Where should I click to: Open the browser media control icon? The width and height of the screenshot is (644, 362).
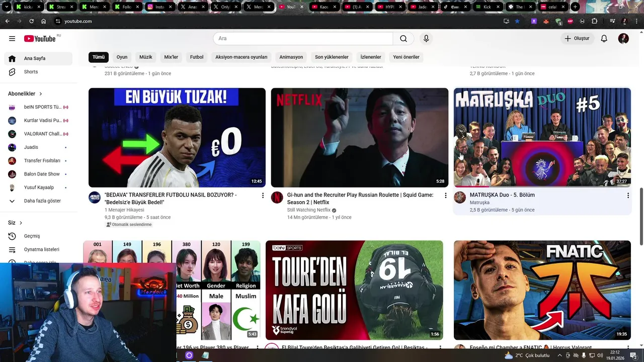(612, 21)
